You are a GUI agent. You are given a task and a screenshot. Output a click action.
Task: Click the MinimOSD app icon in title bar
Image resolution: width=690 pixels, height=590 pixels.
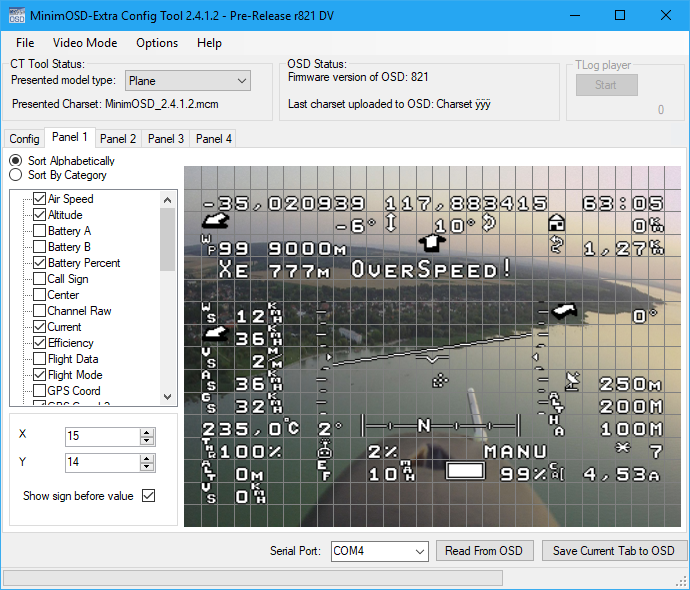click(16, 15)
